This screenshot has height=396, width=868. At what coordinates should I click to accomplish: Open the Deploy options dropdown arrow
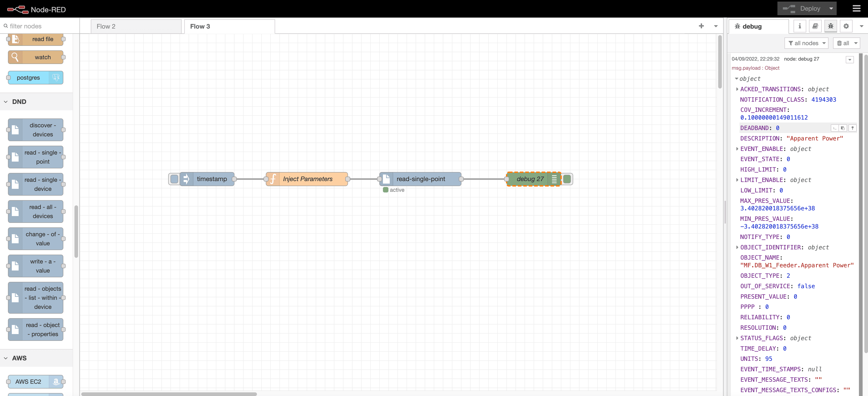click(831, 9)
